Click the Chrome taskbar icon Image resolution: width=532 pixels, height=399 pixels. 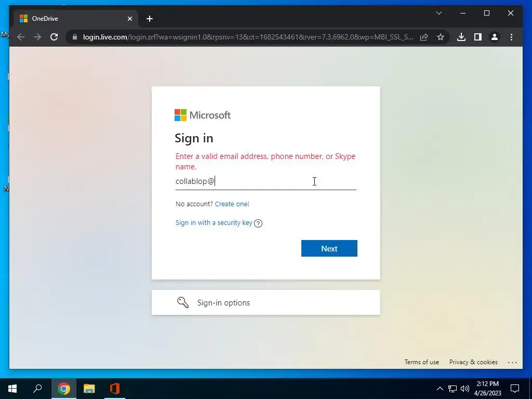pos(64,389)
